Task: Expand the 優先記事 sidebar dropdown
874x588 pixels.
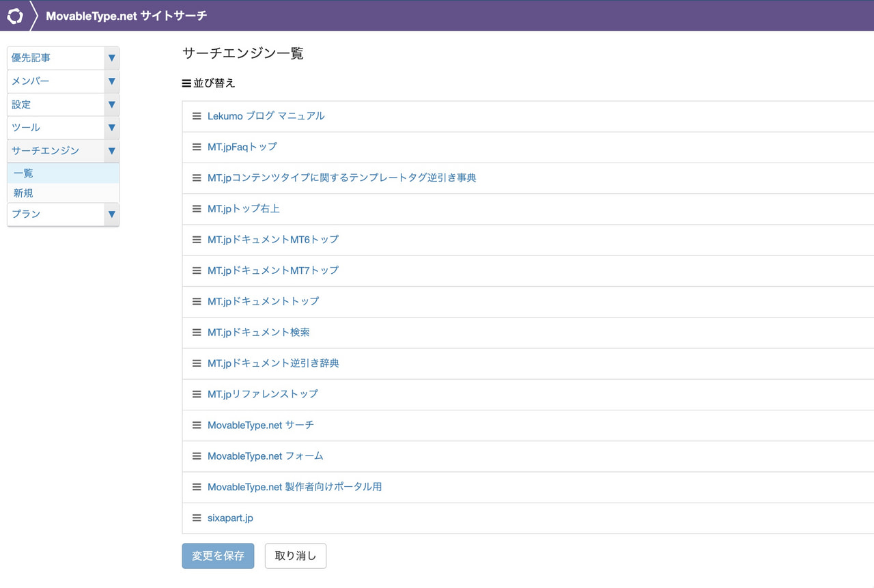Action: point(111,58)
